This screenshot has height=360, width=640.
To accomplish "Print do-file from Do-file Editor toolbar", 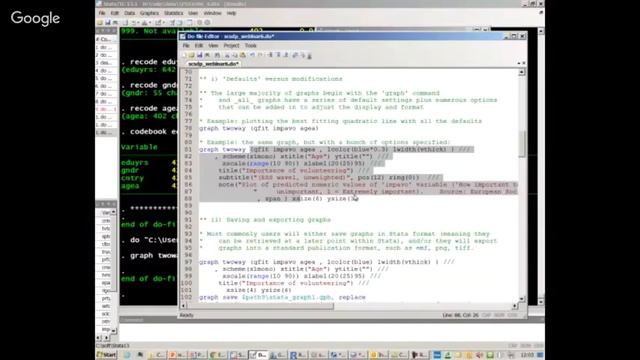I will (x=207, y=55).
